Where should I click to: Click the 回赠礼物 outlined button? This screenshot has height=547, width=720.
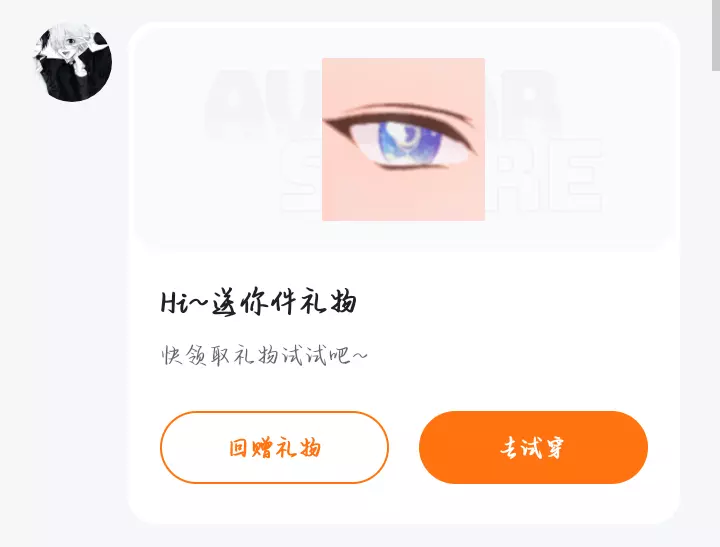click(274, 447)
